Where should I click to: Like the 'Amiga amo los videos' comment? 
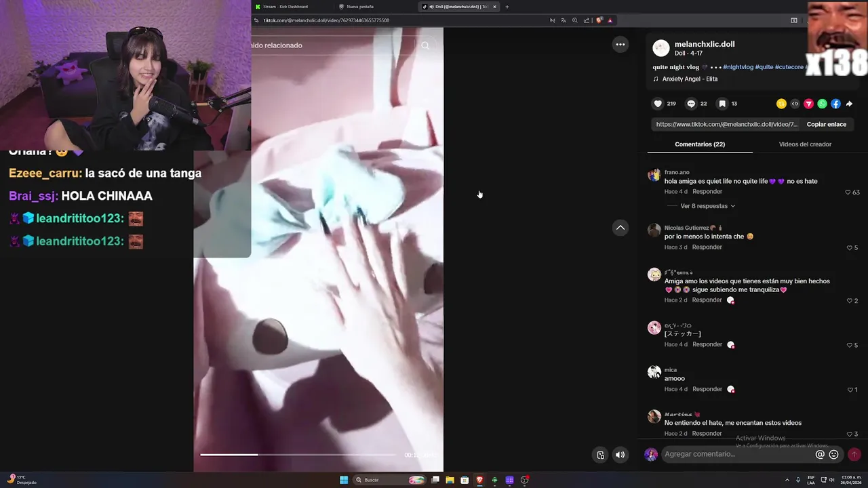[x=849, y=301]
